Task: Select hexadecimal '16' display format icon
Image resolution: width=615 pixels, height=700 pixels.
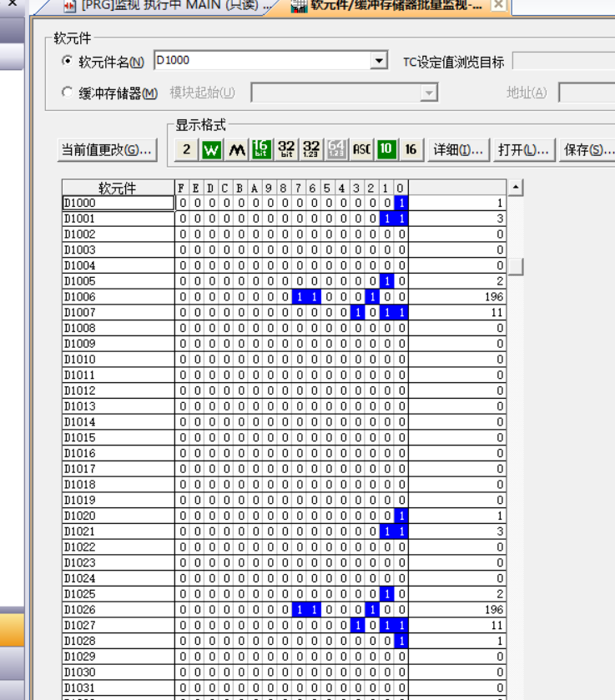Action: click(411, 150)
